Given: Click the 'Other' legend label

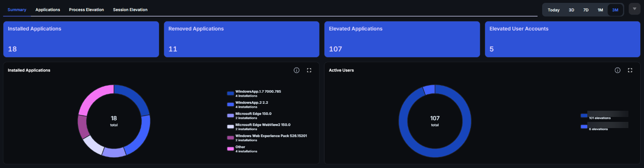Looking at the screenshot, I should point(240,147).
